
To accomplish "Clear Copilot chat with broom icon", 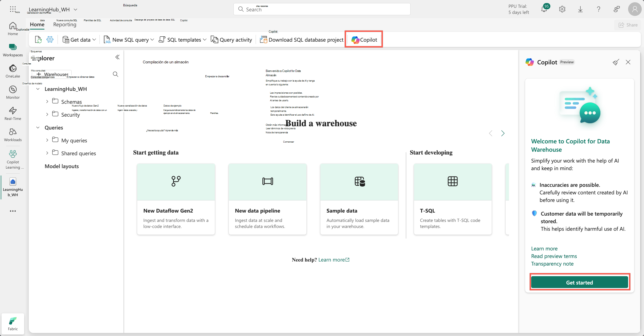I will point(616,62).
